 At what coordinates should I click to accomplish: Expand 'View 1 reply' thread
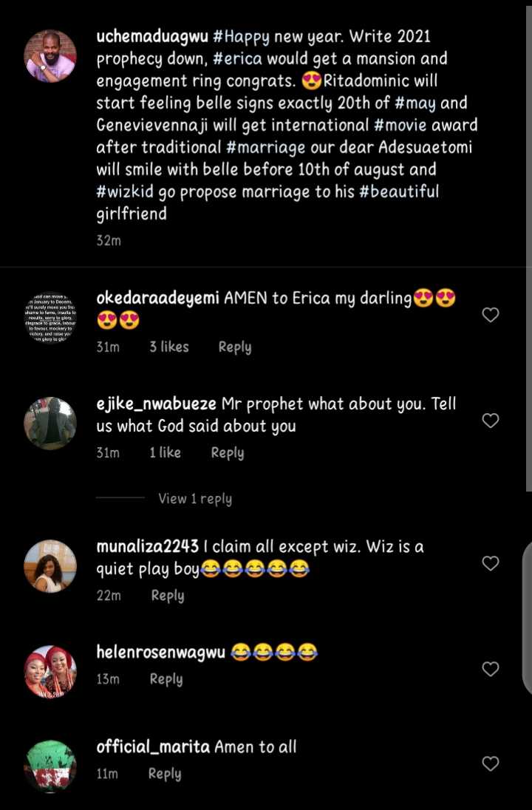coord(195,499)
